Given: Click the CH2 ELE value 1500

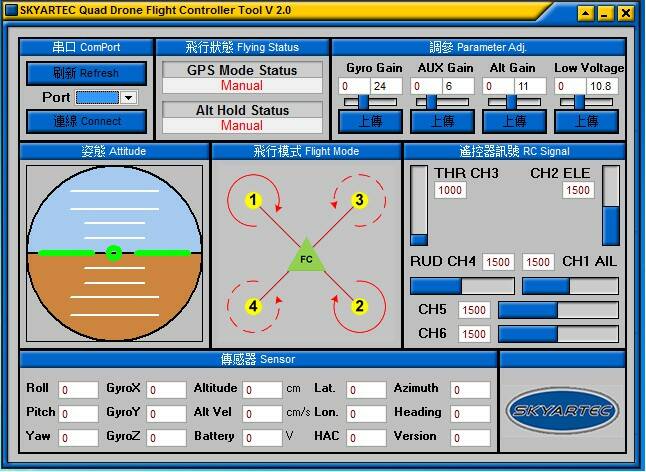Looking at the screenshot, I should pos(578,190).
